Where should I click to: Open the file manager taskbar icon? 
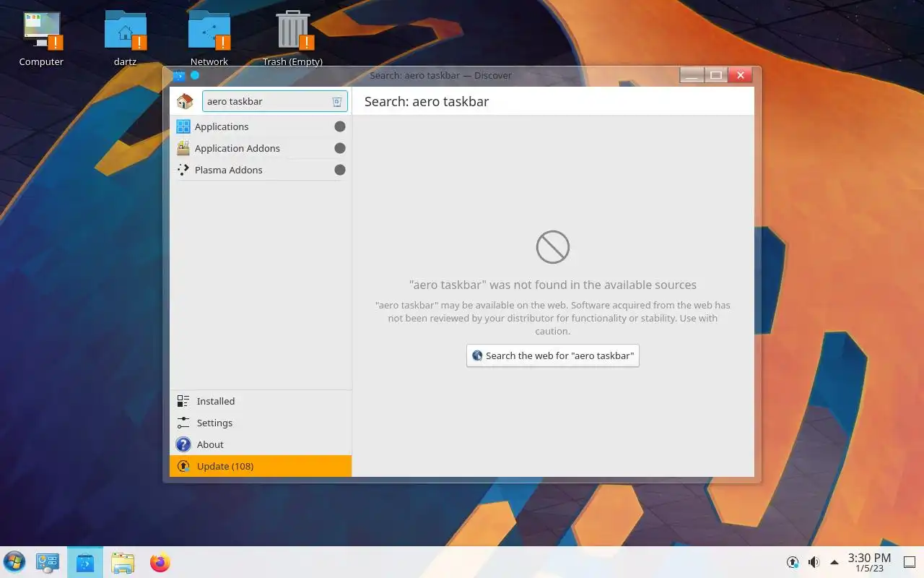[123, 562]
